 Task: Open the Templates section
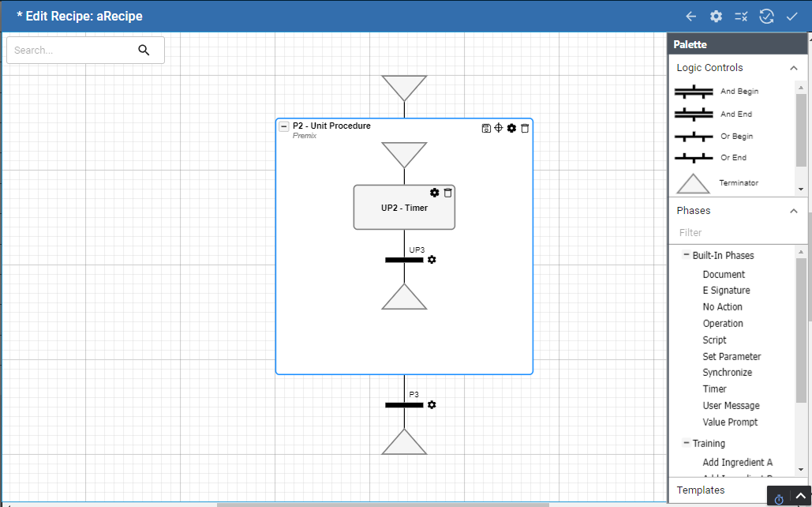pyautogui.click(x=701, y=490)
